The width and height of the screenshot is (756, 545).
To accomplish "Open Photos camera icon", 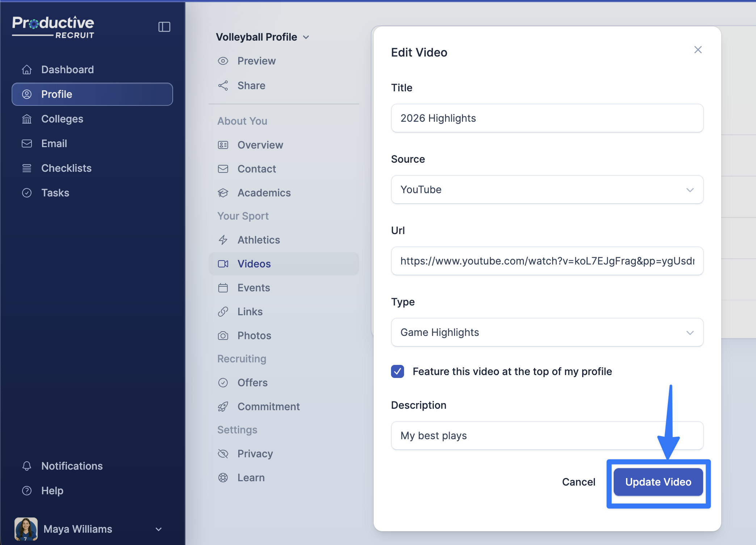I will [223, 336].
